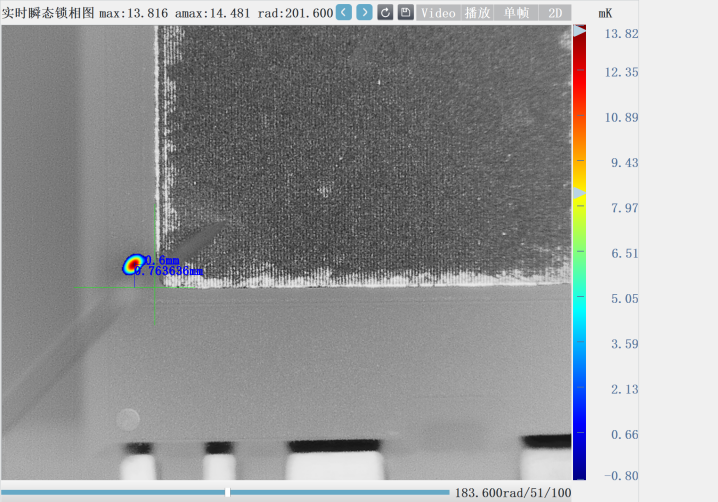Click the 7.97 scale value
This screenshot has width=718, height=502.
(625, 208)
